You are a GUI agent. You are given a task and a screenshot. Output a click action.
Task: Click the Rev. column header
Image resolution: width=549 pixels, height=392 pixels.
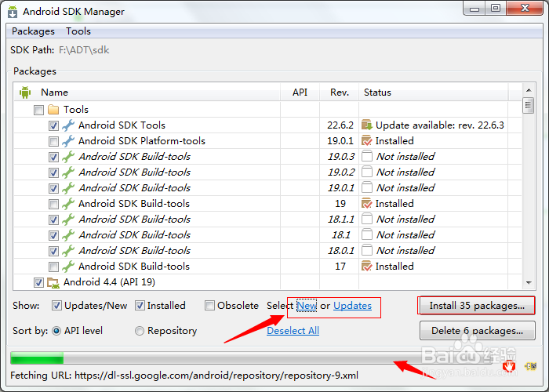[x=340, y=93]
